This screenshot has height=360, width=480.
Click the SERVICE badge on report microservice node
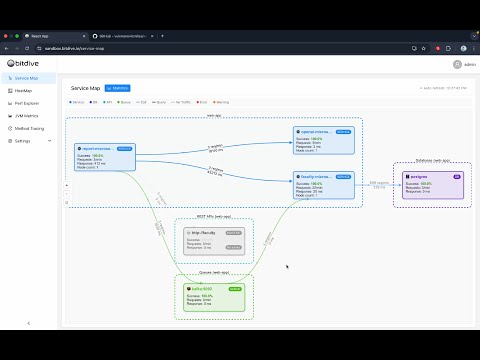click(x=124, y=149)
